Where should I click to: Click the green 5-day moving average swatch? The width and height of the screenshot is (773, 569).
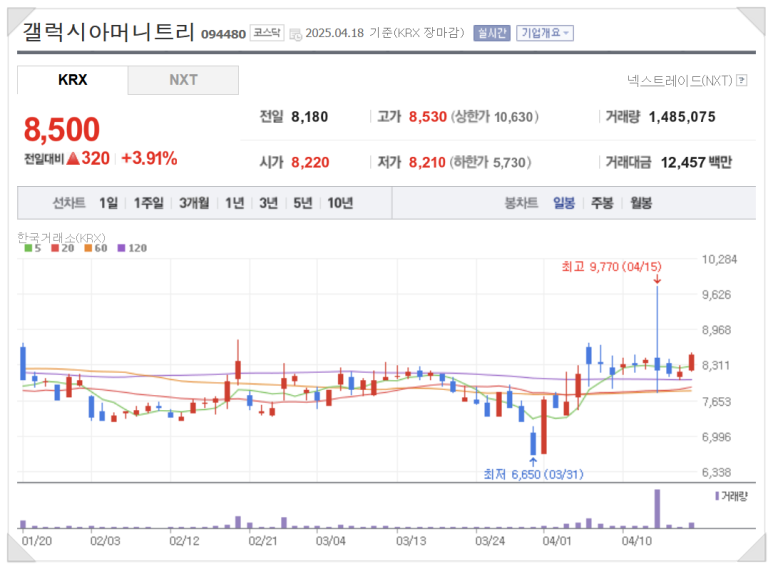28,248
